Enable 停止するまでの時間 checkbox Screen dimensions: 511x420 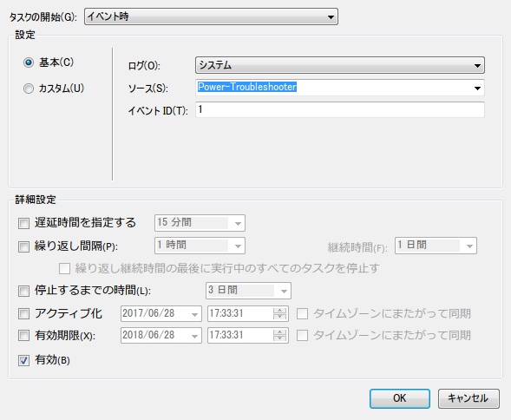23,291
